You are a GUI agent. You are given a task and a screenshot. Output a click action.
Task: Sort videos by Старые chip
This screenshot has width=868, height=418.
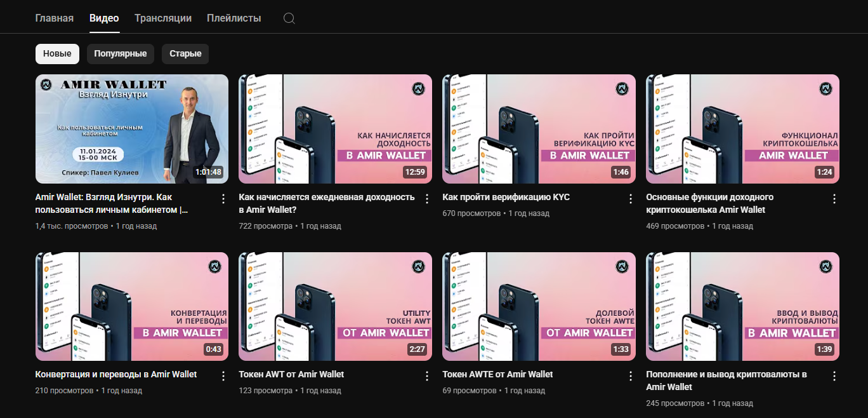tap(185, 54)
